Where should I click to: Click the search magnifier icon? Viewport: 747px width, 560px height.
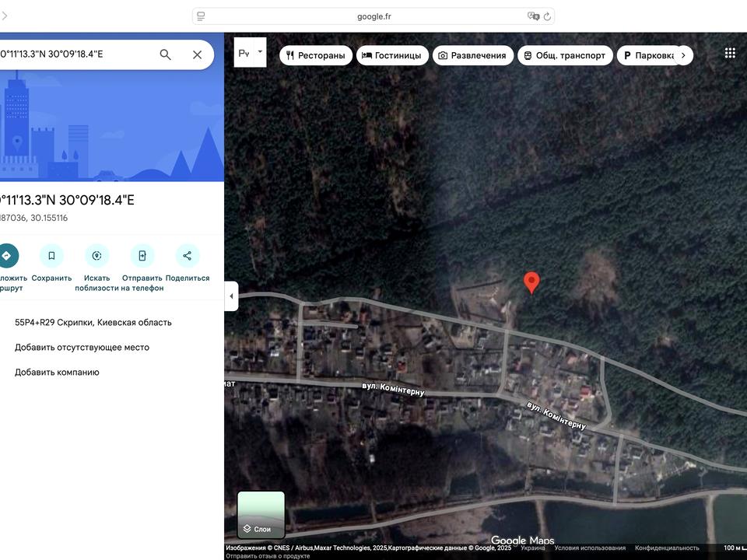click(x=165, y=54)
